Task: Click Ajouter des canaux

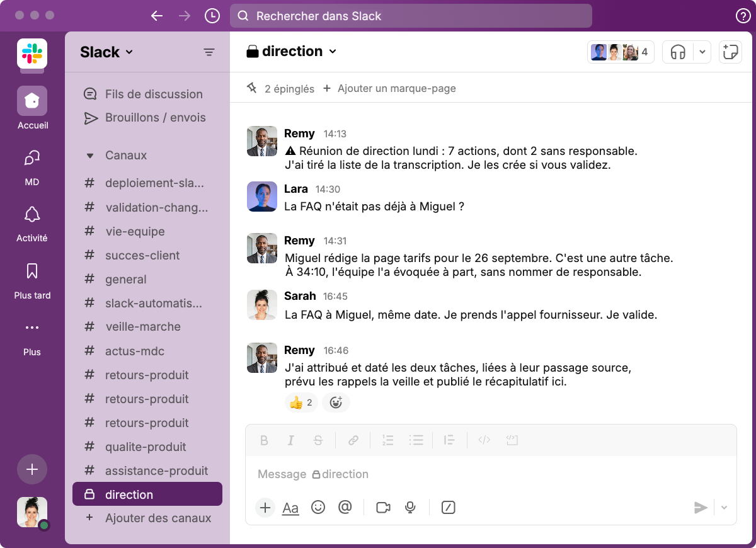Action: pyautogui.click(x=147, y=518)
